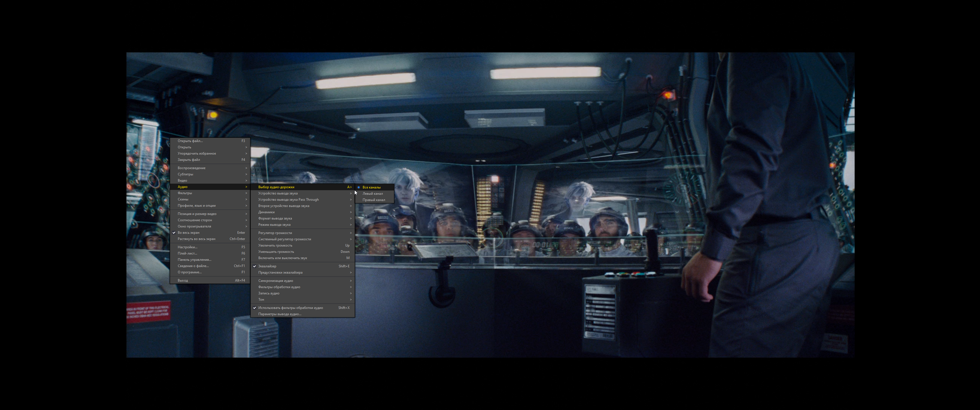Screen dimensions: 980x410
Task: Expand 'Предустановки эквалайзера' submenu
Action: point(280,272)
